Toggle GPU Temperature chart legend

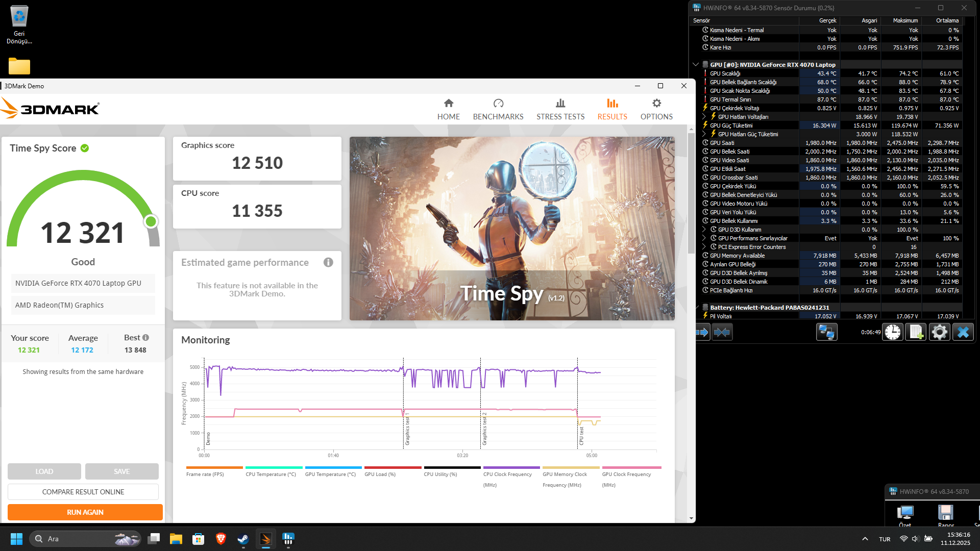[x=333, y=471]
